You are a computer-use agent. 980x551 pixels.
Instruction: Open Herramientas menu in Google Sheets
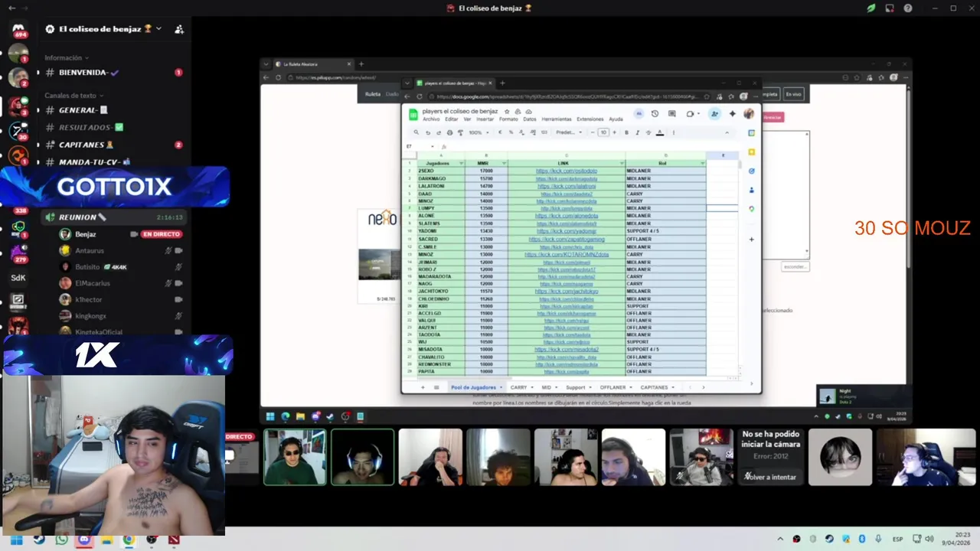point(557,119)
